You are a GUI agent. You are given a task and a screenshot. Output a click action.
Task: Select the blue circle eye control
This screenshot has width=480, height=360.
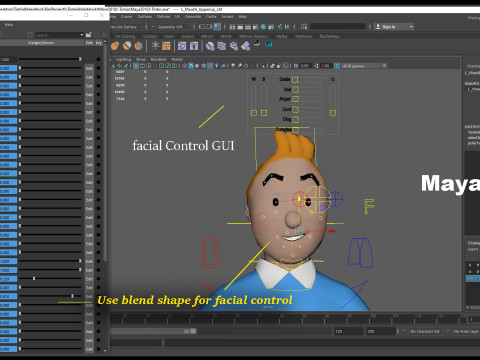tap(335, 199)
